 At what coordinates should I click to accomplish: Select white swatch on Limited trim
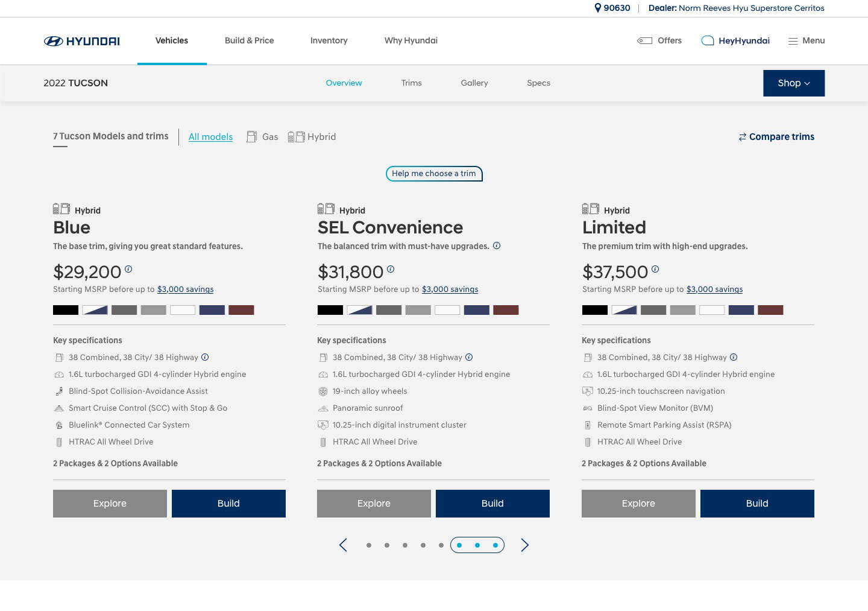pos(712,310)
